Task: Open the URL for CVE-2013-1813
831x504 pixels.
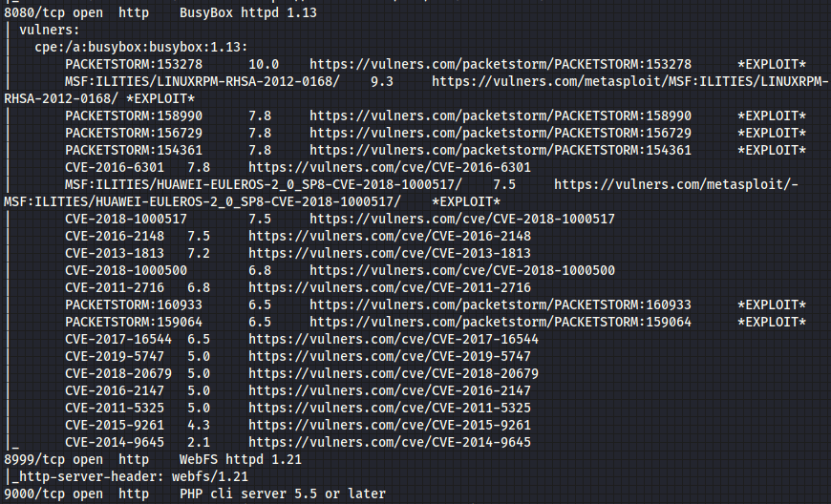Action: point(389,253)
